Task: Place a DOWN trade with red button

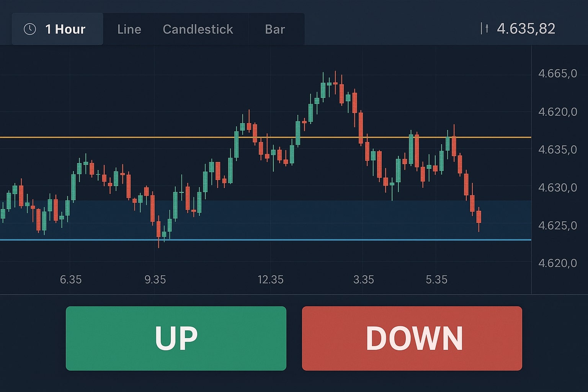Action: [x=412, y=338]
